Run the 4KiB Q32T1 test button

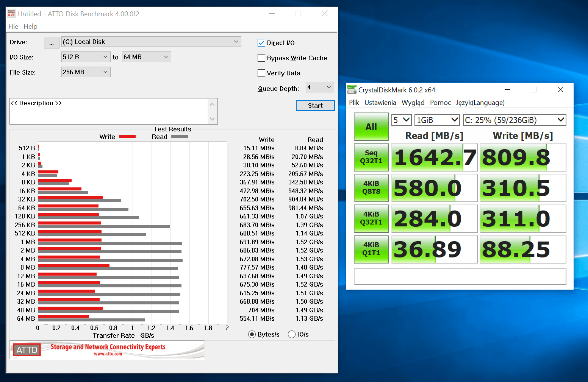coord(371,218)
